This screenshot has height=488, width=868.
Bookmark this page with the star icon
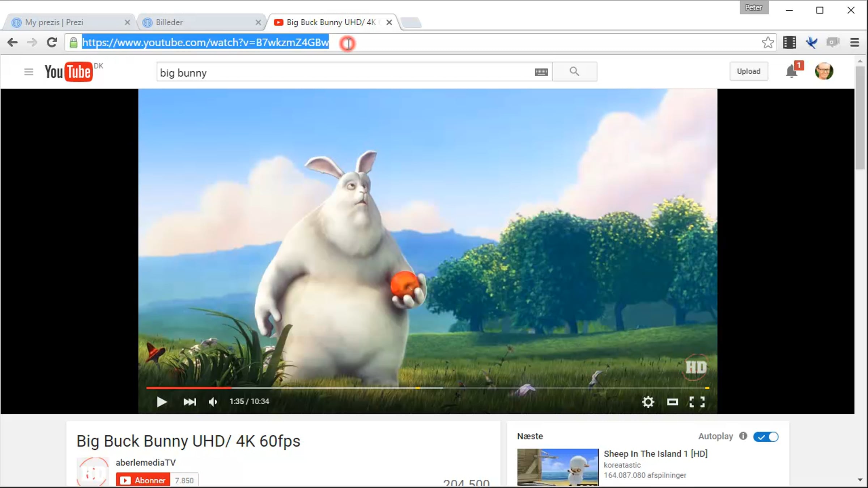click(767, 43)
